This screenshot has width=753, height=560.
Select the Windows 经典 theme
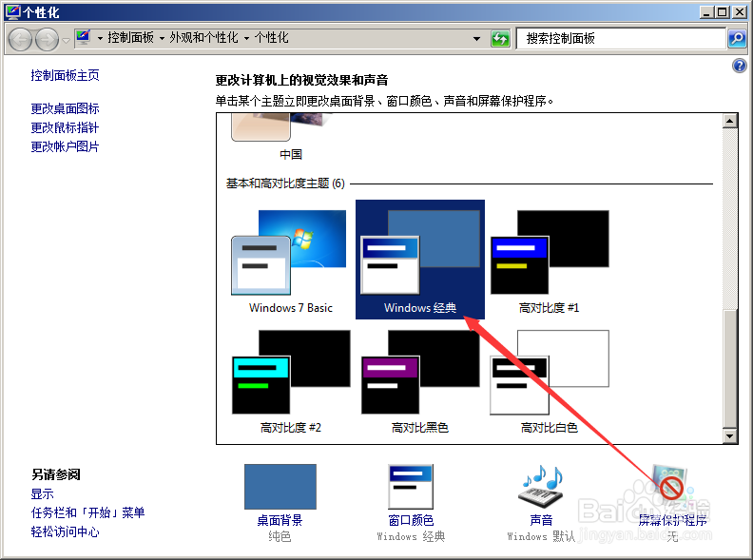419,260
